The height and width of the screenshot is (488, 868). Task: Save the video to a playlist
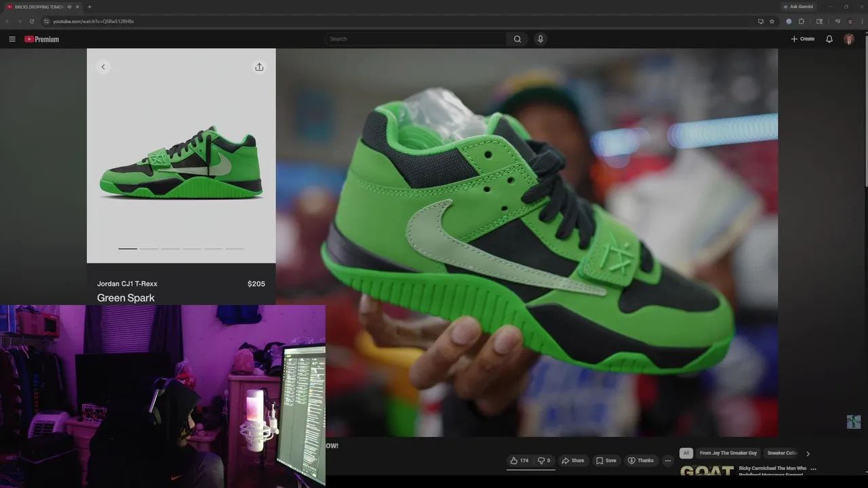point(606,461)
